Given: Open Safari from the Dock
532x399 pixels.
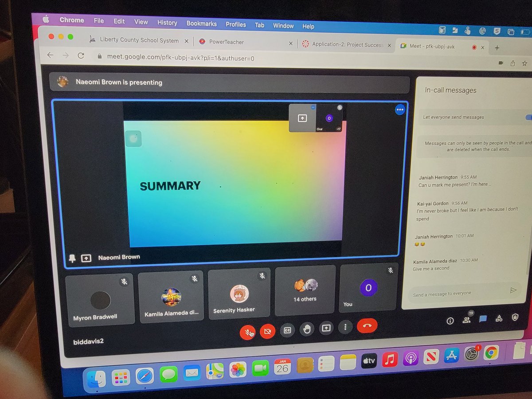Looking at the screenshot, I should 145,376.
